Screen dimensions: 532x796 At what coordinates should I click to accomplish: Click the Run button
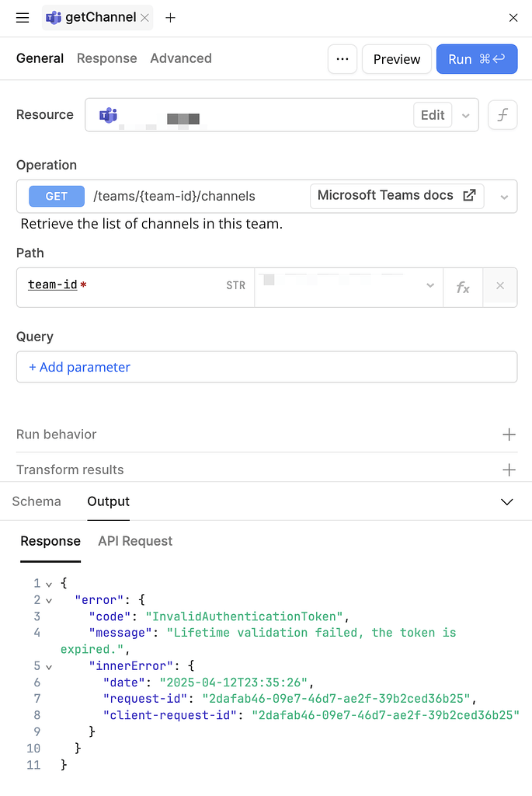click(x=476, y=58)
